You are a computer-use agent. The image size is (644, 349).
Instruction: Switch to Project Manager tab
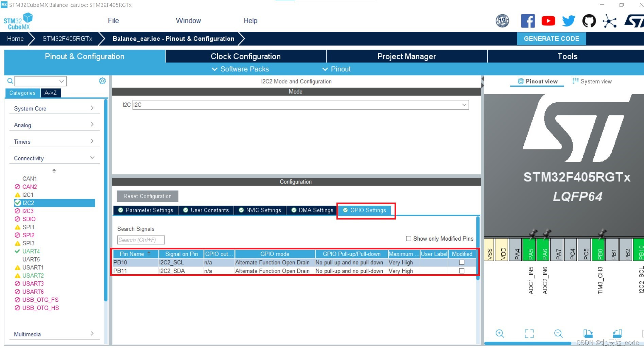pyautogui.click(x=406, y=56)
